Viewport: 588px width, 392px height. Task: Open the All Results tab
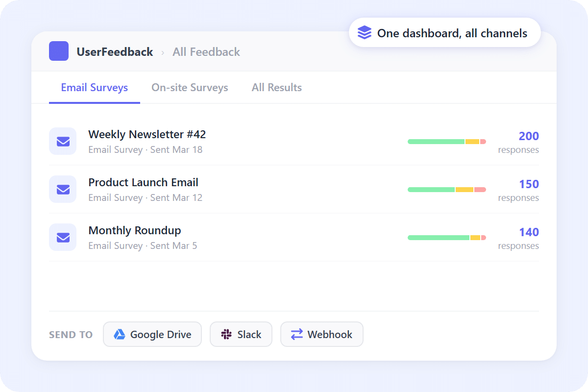276,87
